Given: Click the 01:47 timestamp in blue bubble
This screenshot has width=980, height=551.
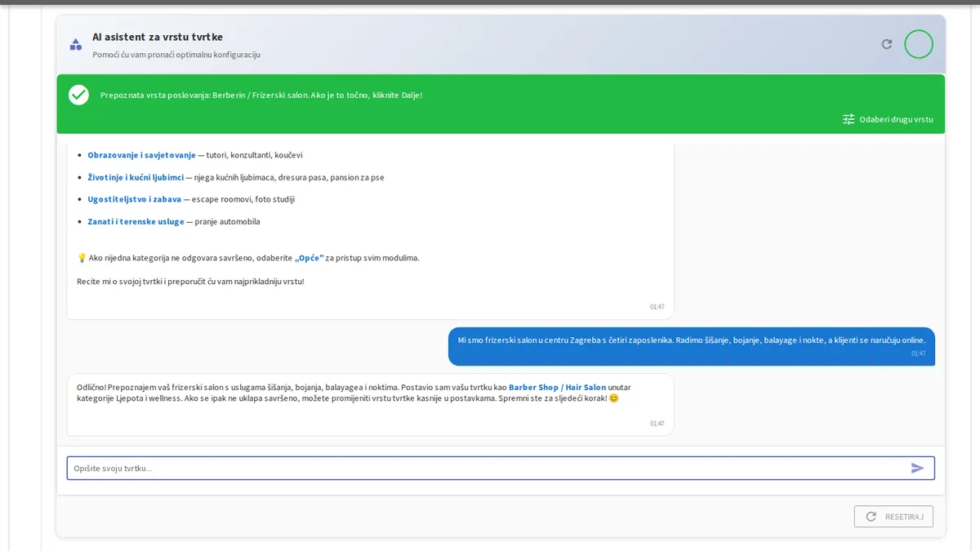Looking at the screenshot, I should (919, 353).
